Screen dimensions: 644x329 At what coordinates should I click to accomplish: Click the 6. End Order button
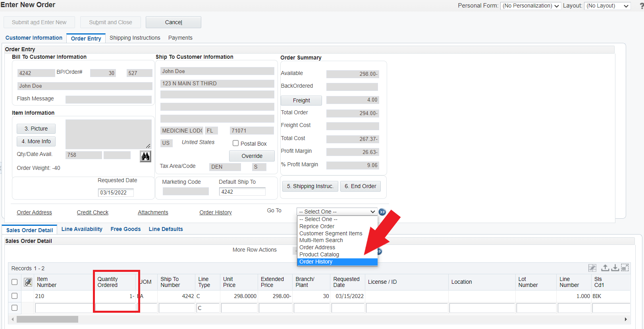(361, 186)
